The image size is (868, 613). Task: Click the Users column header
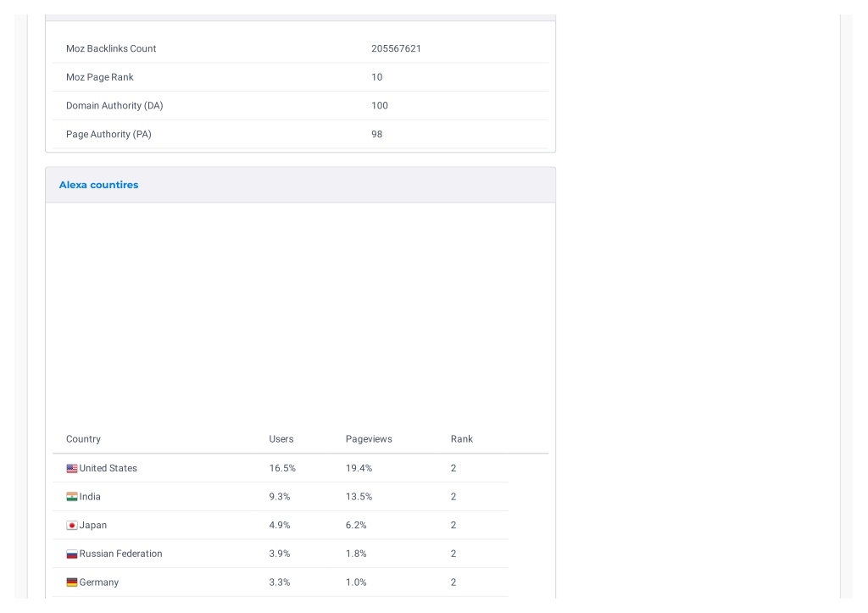point(281,439)
